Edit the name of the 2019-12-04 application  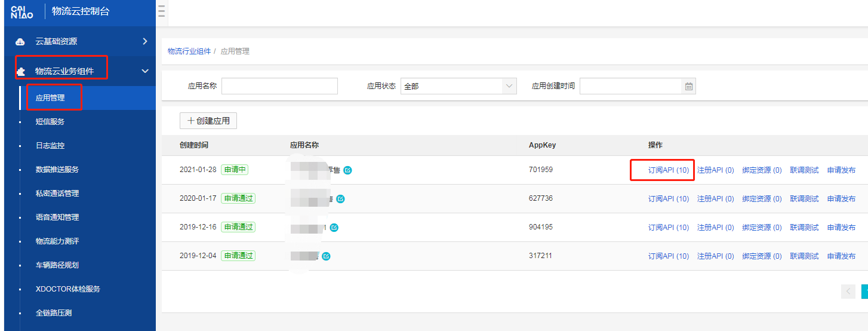point(326,256)
